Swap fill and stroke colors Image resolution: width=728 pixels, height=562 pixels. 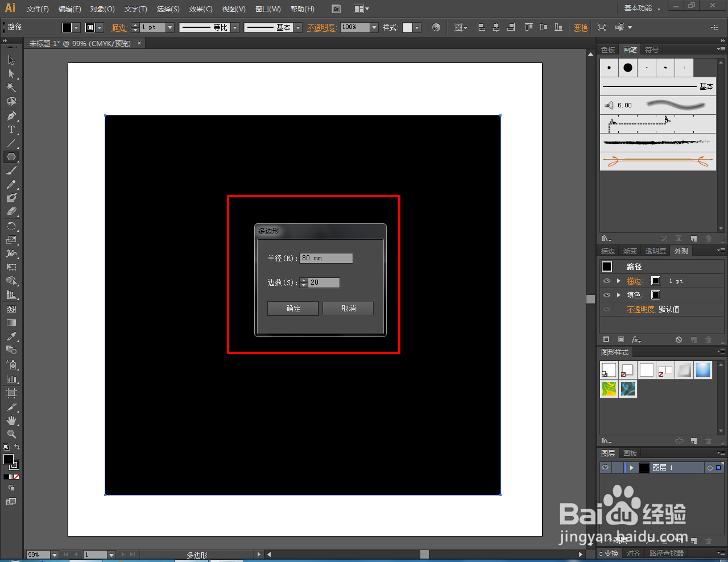pos(17,447)
